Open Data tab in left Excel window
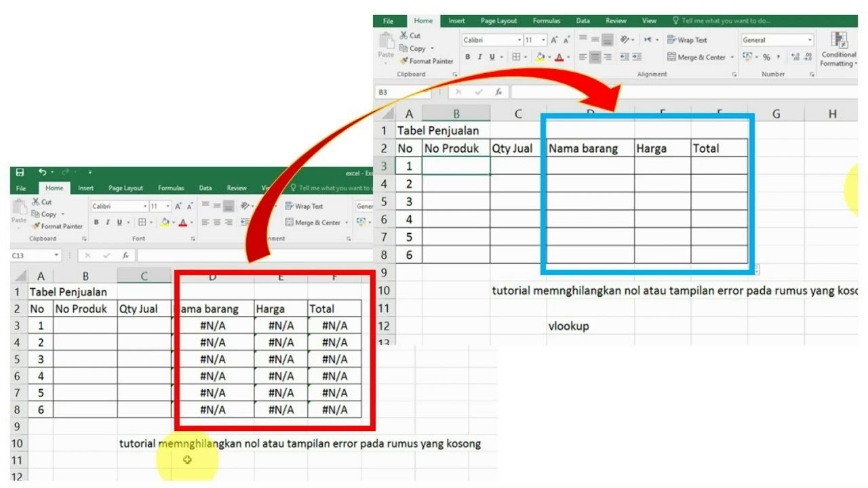Image resolution: width=868 pixels, height=488 pixels. pos(205,188)
